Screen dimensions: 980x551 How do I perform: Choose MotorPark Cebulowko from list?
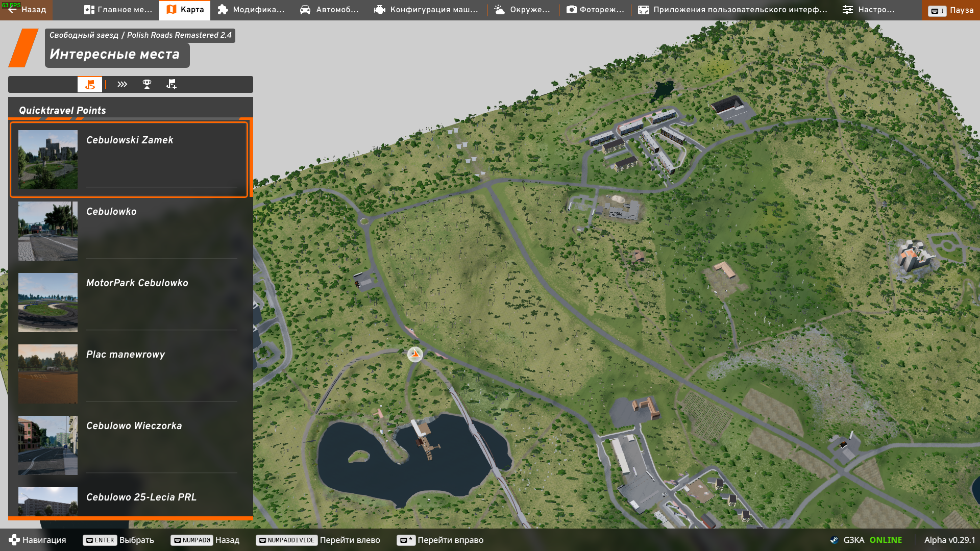(129, 303)
